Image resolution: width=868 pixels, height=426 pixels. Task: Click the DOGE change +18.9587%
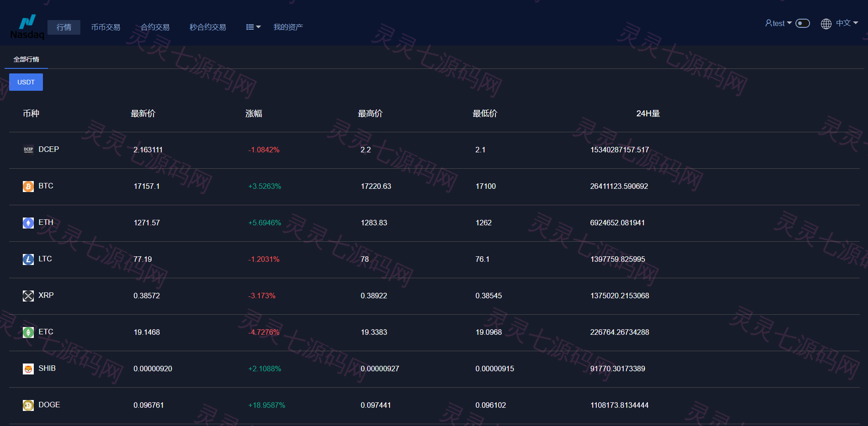[267, 405]
